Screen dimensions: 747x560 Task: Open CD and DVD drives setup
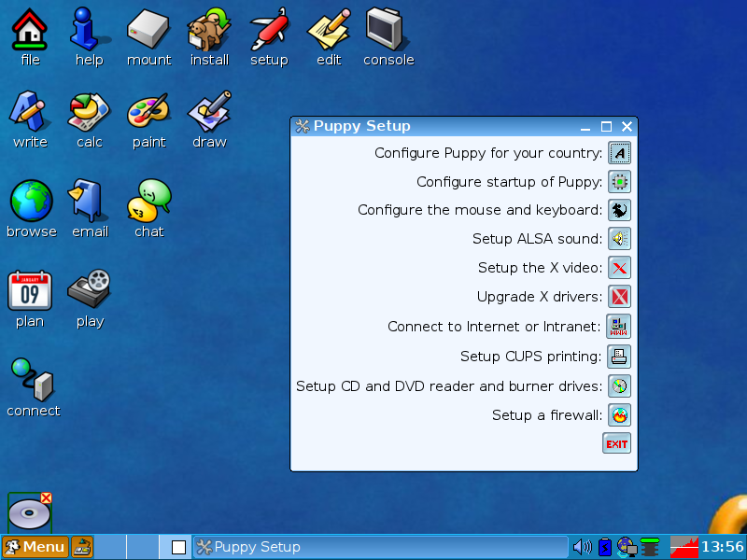point(617,385)
